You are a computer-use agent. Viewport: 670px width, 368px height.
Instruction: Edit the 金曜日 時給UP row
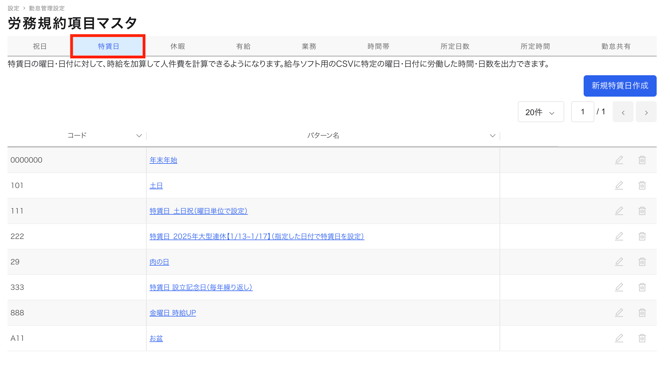pos(619,313)
